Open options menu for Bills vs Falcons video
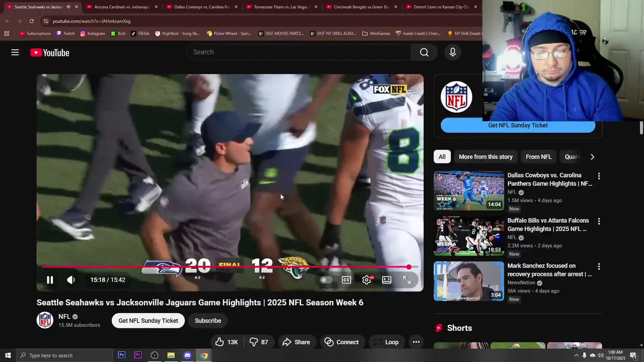Viewport: 644px width, 362px height. pos(599,221)
